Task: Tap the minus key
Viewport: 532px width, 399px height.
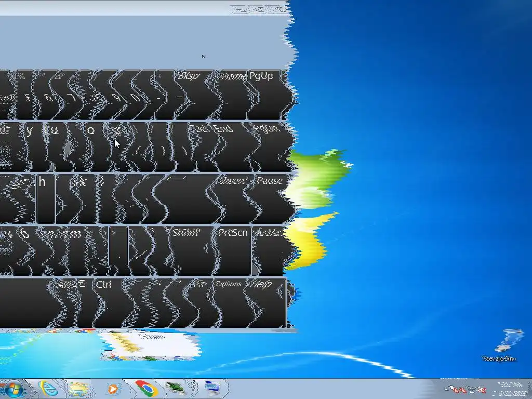Action: (158, 95)
